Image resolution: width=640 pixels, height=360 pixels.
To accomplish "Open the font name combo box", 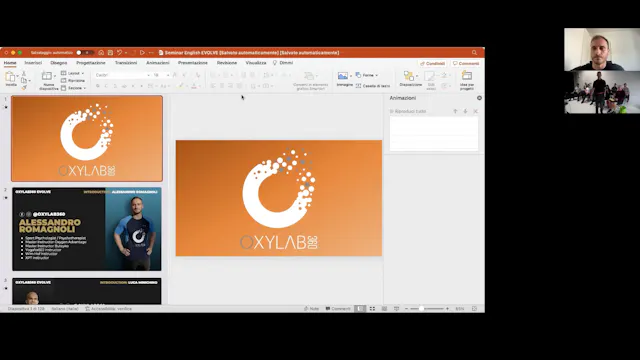I will [122, 75].
